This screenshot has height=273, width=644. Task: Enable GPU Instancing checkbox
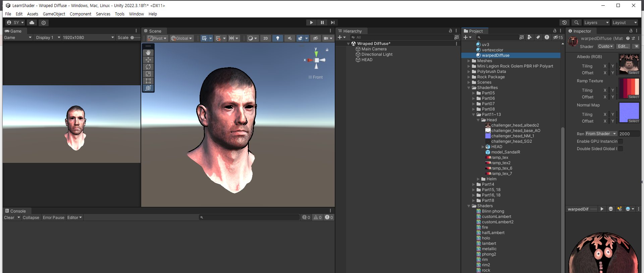[621, 141]
